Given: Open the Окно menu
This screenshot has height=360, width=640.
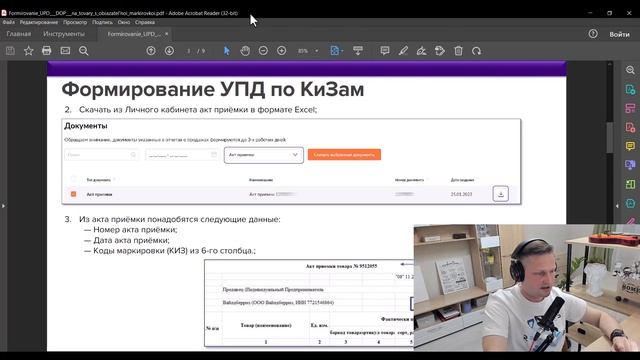Looking at the screenshot, I should click(x=124, y=22).
